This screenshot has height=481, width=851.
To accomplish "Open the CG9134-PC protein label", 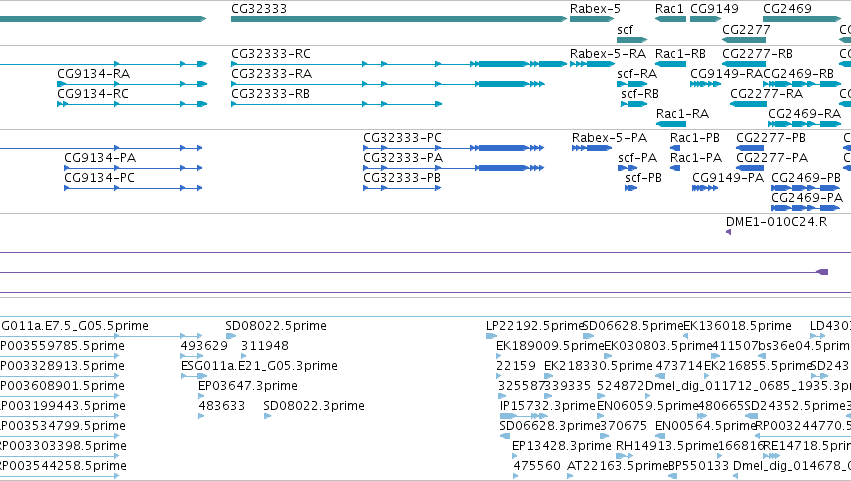I will (x=99, y=178).
